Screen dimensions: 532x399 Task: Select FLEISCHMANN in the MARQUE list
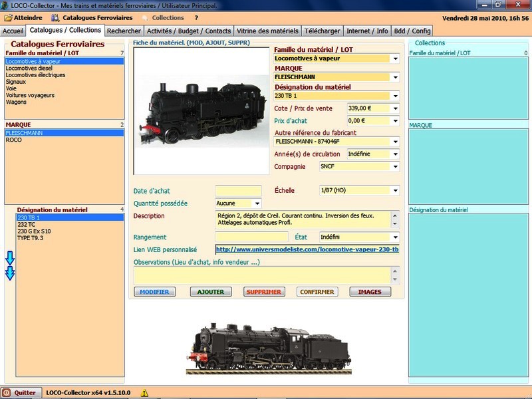coord(64,133)
